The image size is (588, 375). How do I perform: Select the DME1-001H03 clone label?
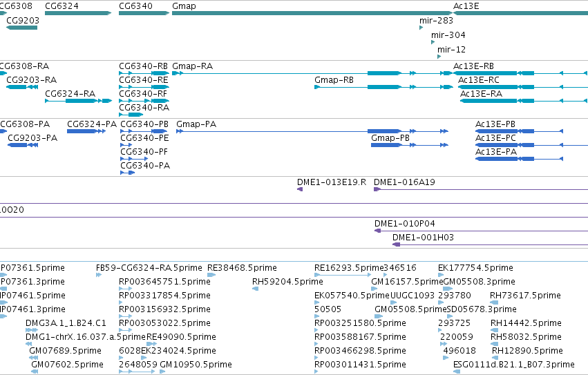(x=423, y=238)
